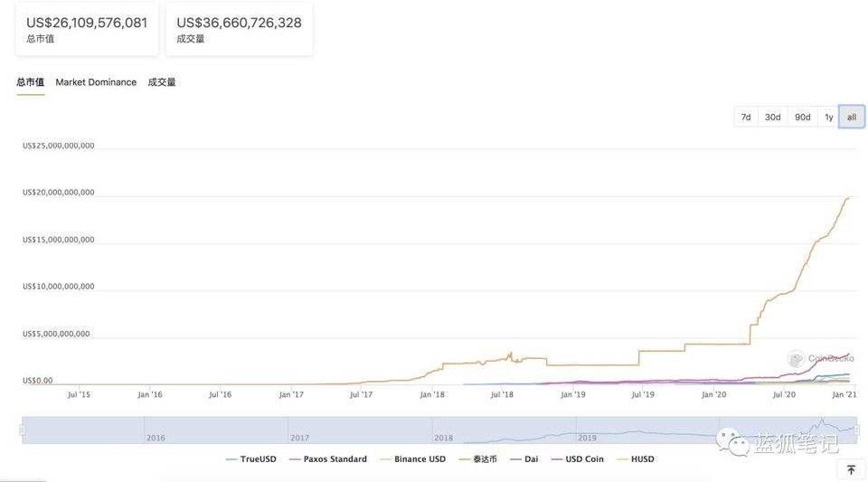Screen dimensions: 868x482
Task: Grab the right handle of range navigator
Action: click(x=857, y=430)
